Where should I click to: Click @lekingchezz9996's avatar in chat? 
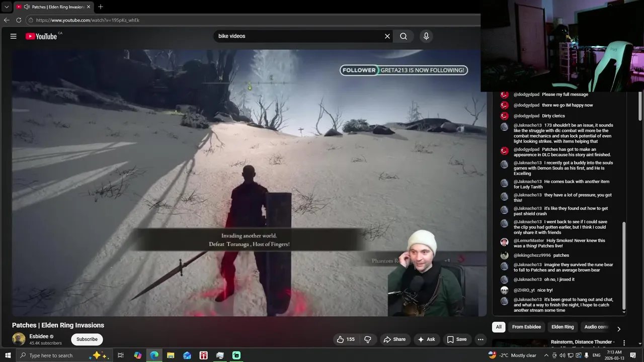pyautogui.click(x=504, y=255)
